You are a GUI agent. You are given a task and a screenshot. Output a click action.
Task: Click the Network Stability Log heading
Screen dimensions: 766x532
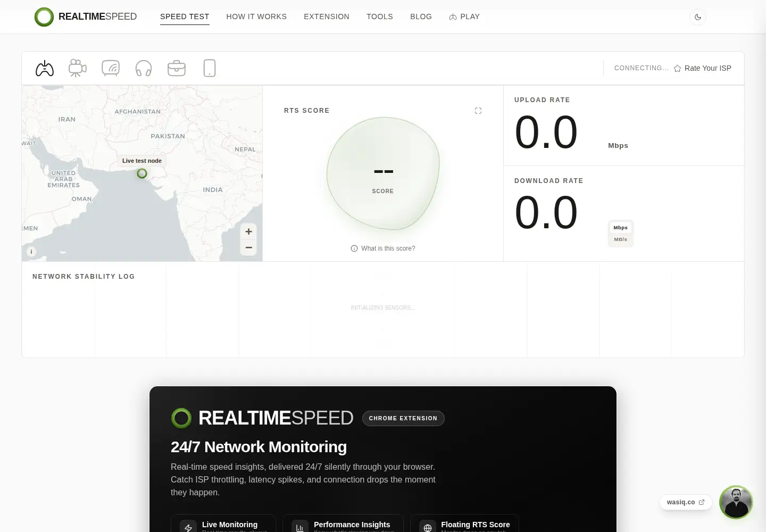click(x=84, y=277)
